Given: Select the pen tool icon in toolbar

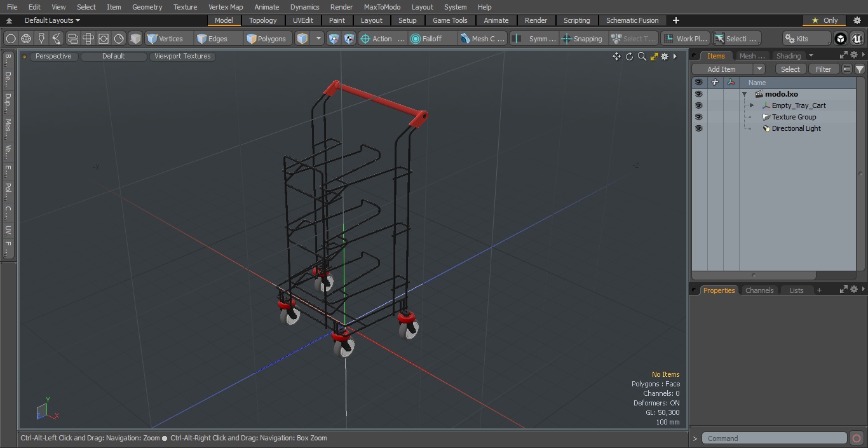Looking at the screenshot, I should coord(41,39).
